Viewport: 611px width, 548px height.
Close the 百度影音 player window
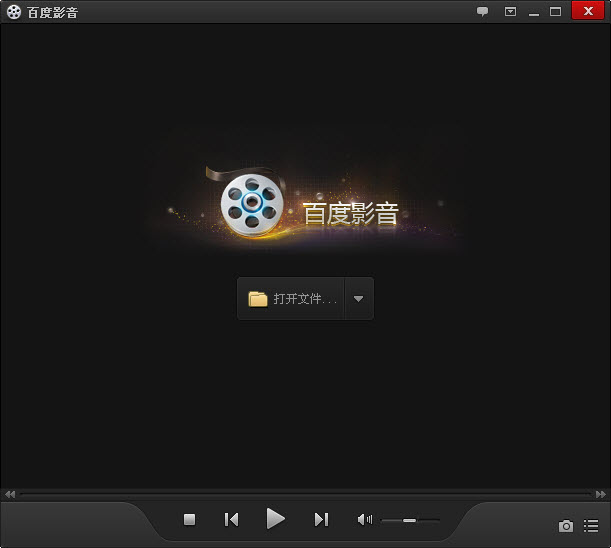click(x=588, y=11)
